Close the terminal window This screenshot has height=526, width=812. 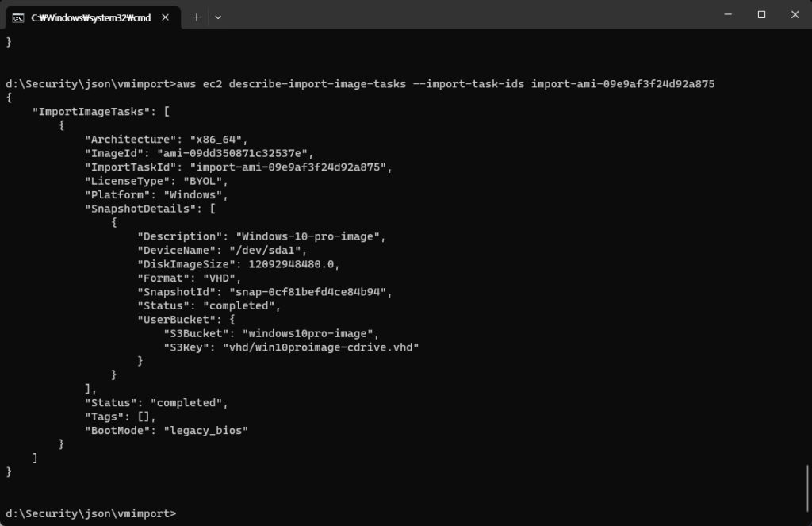tap(795, 14)
